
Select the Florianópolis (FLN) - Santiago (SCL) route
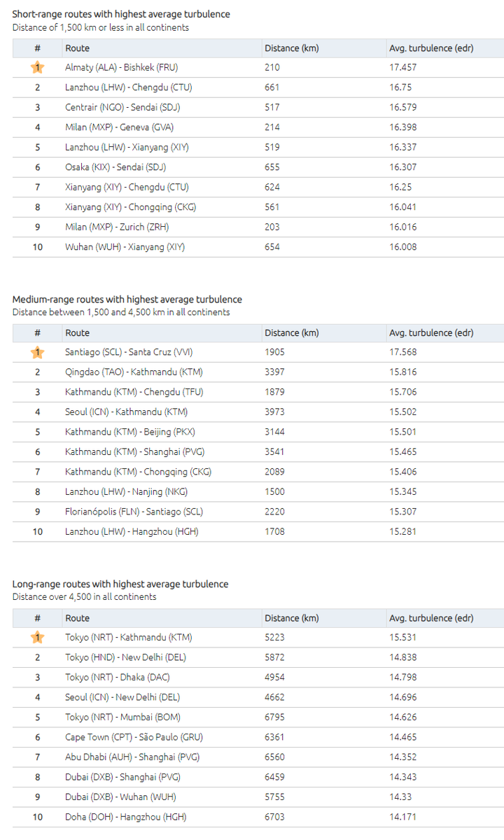coord(136,512)
